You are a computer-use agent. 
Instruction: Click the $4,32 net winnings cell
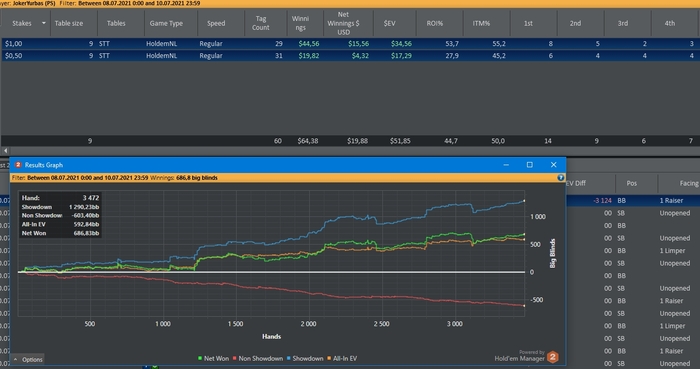point(360,56)
